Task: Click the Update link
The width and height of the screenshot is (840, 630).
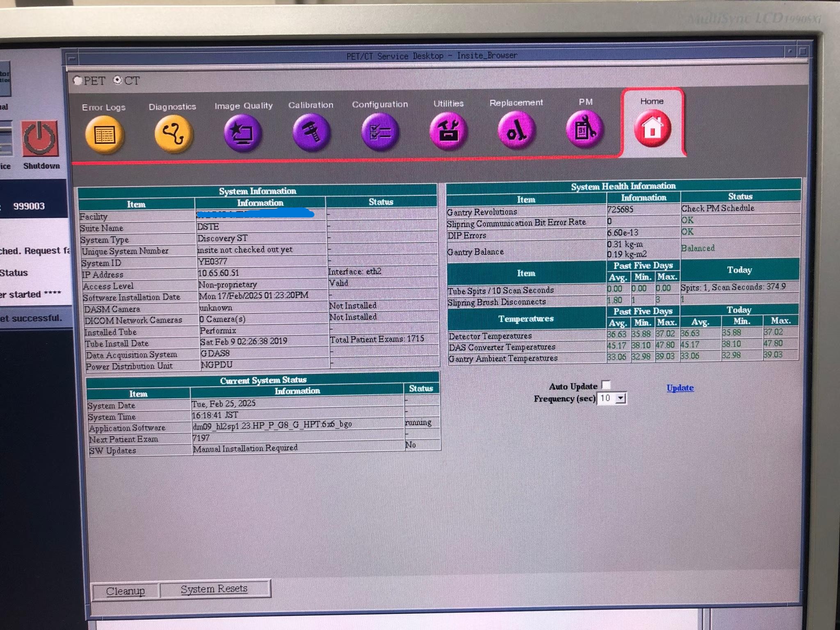Action: [x=680, y=388]
